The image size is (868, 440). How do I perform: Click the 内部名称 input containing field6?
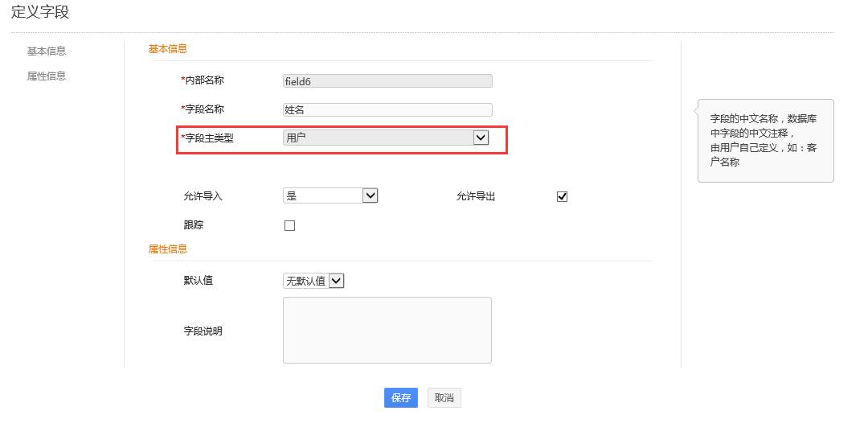tap(387, 81)
